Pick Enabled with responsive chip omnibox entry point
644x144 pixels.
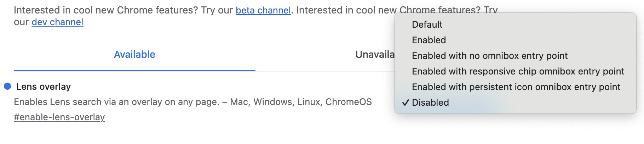pyautogui.click(x=518, y=71)
